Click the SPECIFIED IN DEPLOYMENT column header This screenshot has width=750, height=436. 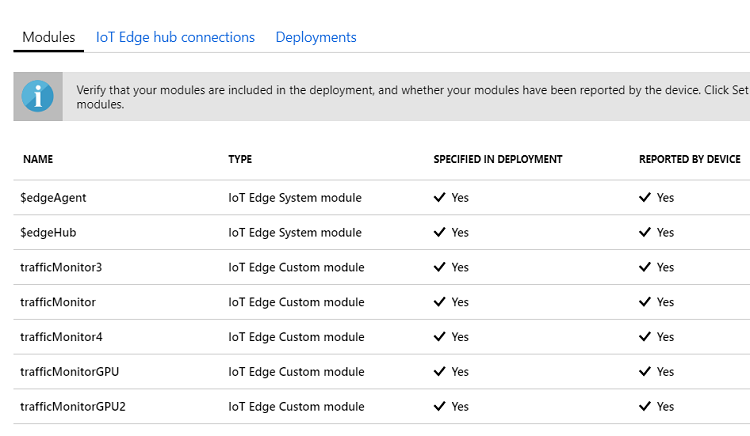tap(498, 159)
